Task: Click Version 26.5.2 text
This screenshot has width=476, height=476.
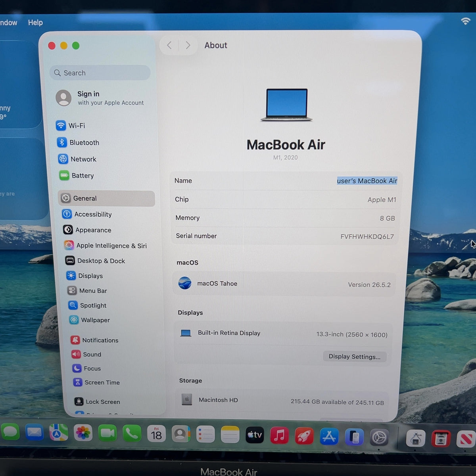Action: (x=369, y=285)
